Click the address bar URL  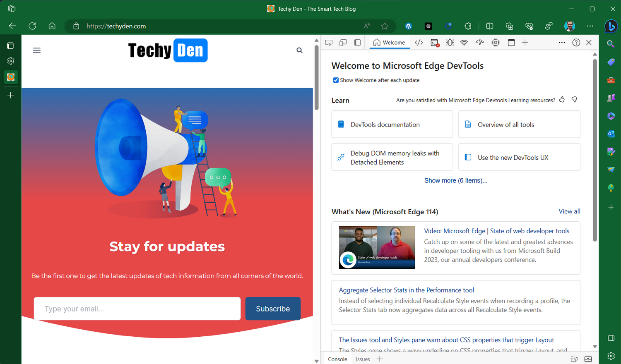click(116, 26)
